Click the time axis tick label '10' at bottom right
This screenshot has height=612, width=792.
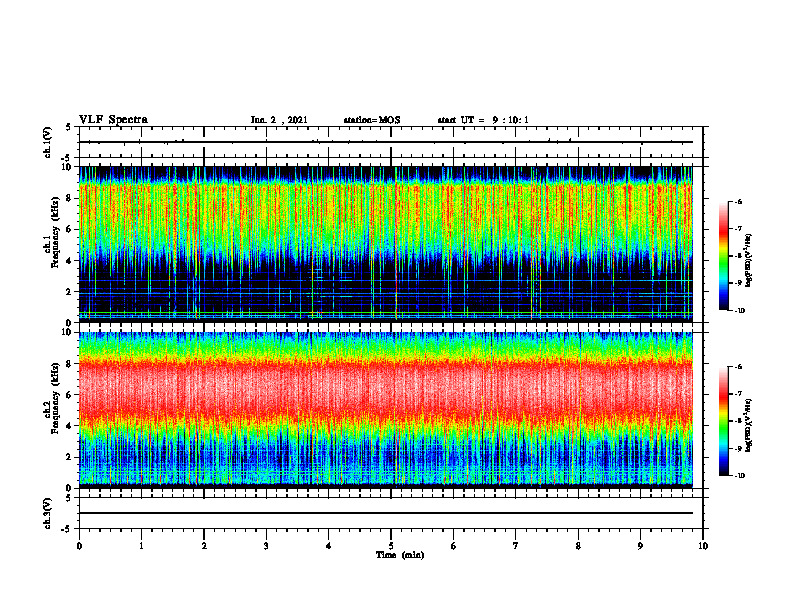(703, 546)
